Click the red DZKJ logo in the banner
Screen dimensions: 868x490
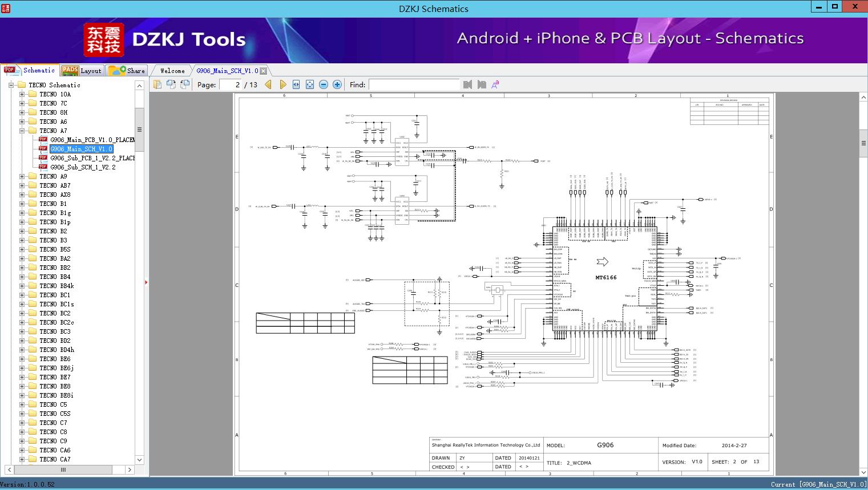(x=104, y=40)
